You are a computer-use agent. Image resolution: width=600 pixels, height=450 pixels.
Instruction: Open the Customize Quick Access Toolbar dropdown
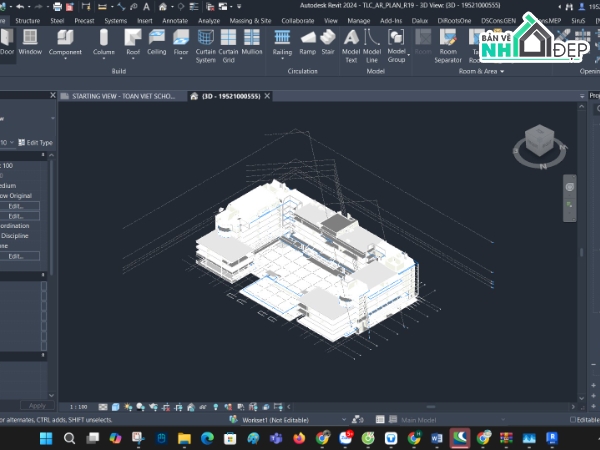[x=239, y=7]
